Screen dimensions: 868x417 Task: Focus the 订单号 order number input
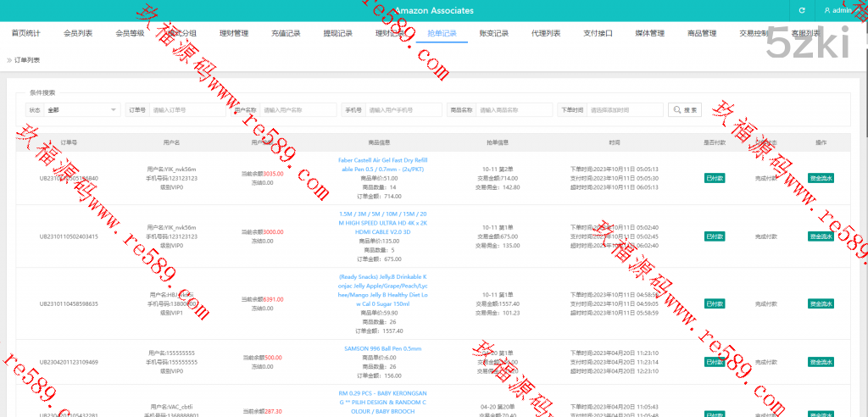(x=187, y=109)
